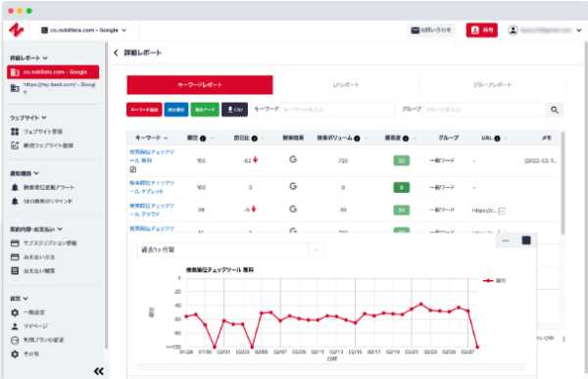Open 検索順位チェックツール タブレット keyword link

click(152, 187)
